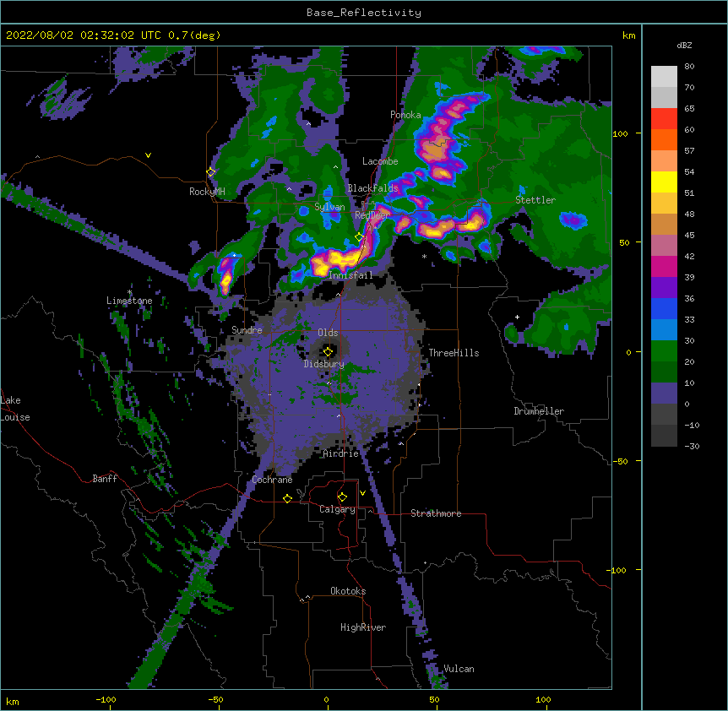Click the Drumheller city label
The width and height of the screenshot is (728, 711).
pyautogui.click(x=539, y=411)
